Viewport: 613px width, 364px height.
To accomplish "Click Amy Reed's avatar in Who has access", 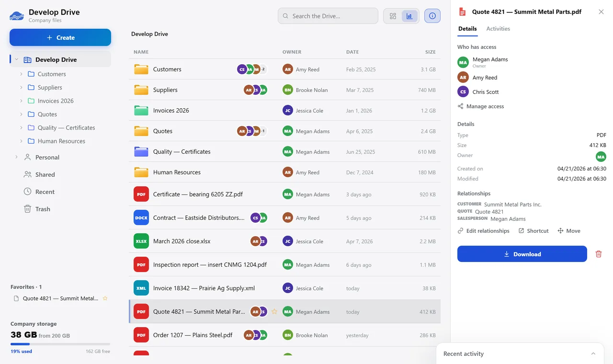I will pos(463,77).
